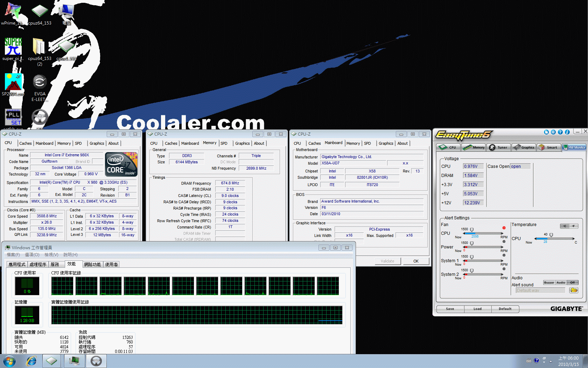This screenshot has width=588, height=368.
Task: Click the EasyTune6 blue @ icon
Action: (x=553, y=132)
